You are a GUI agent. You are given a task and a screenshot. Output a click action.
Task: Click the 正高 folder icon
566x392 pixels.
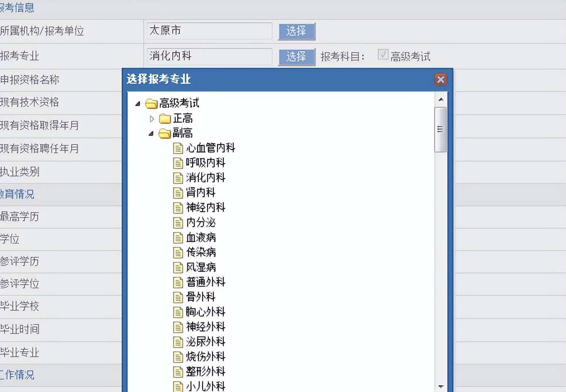[165, 118]
